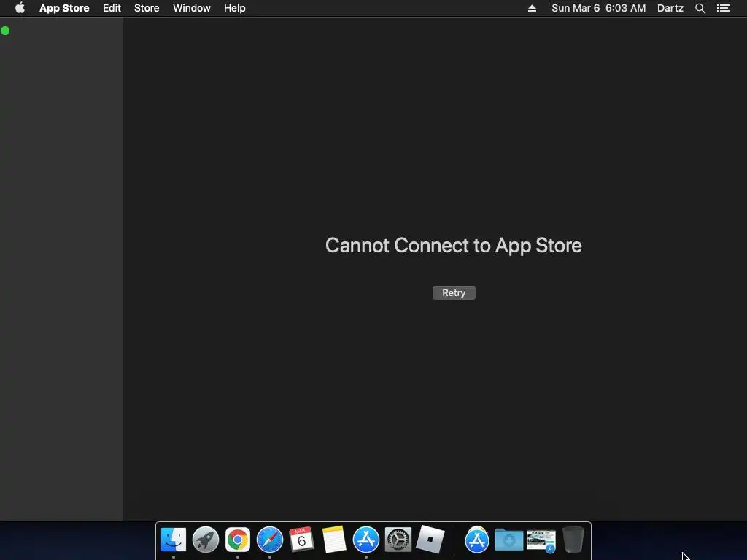The width and height of the screenshot is (747, 560).
Task: Open Spotlight search
Action: click(x=700, y=8)
